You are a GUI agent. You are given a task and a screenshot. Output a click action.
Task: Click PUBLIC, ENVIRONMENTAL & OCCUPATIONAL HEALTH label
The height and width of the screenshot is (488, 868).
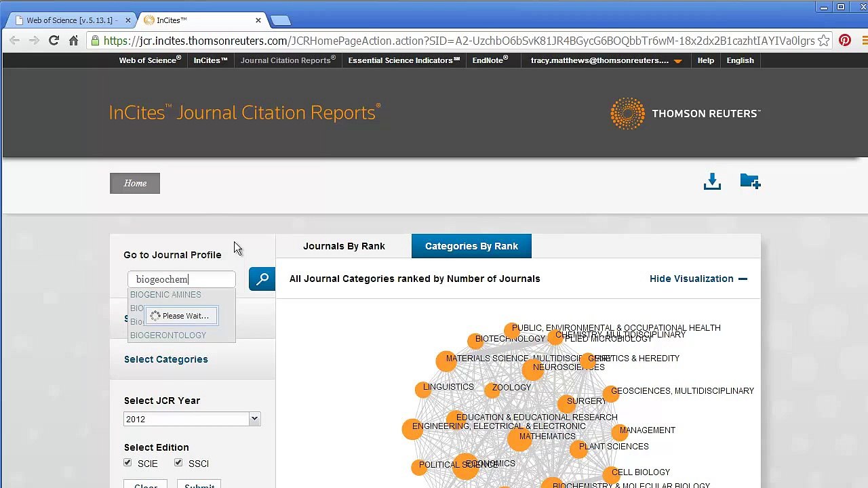coord(616,328)
